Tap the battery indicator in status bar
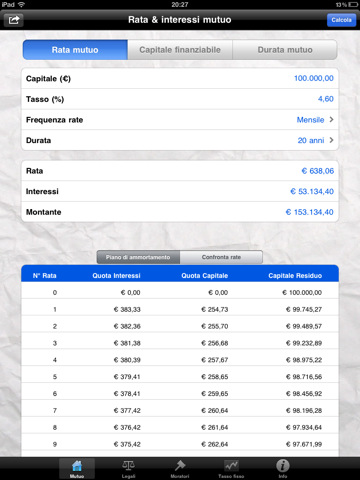 [x=352, y=5]
